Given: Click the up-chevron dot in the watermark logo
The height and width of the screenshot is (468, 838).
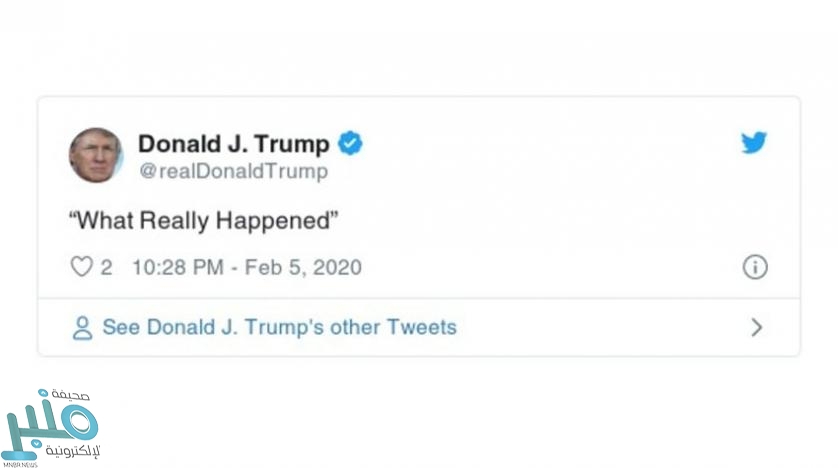Looking at the screenshot, I should 44,395.
